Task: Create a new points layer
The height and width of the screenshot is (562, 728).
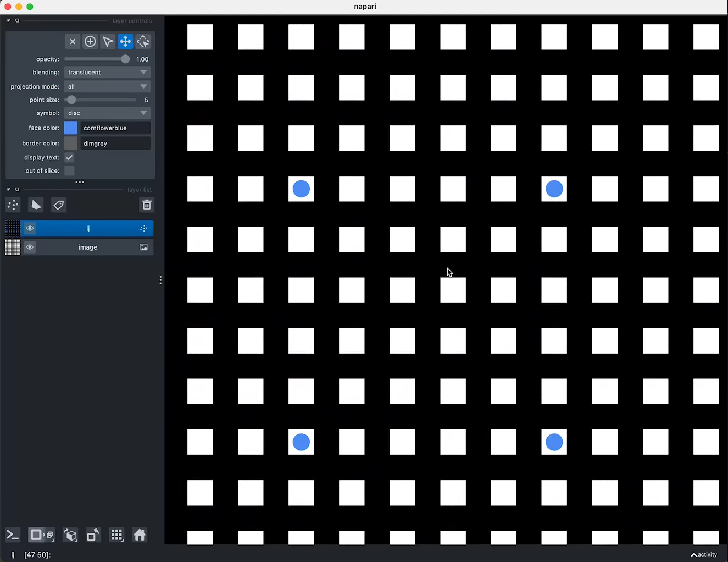Action: tap(13, 205)
